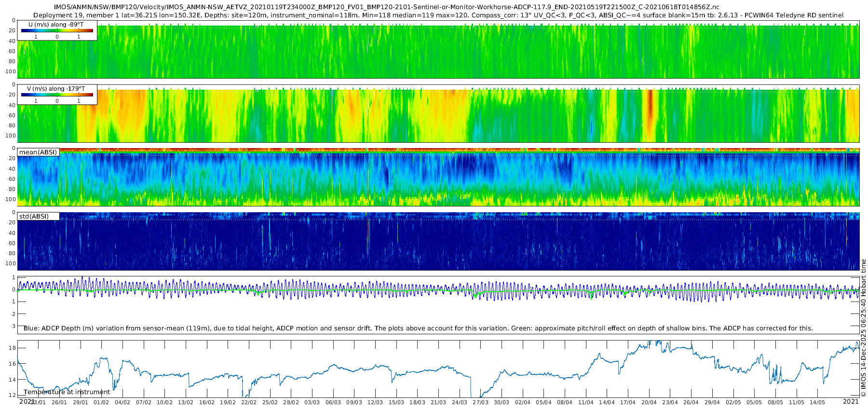Pick the 15/03 date tick label
This screenshot has width=868, height=410.
coord(396,402)
